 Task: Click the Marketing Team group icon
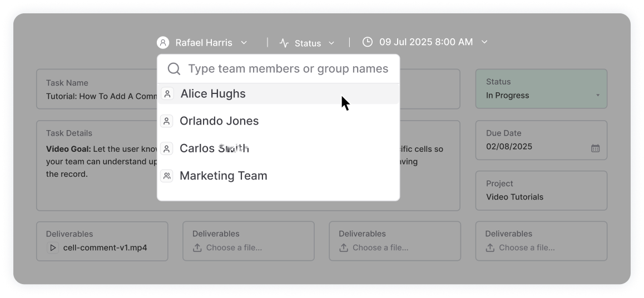pos(167,176)
